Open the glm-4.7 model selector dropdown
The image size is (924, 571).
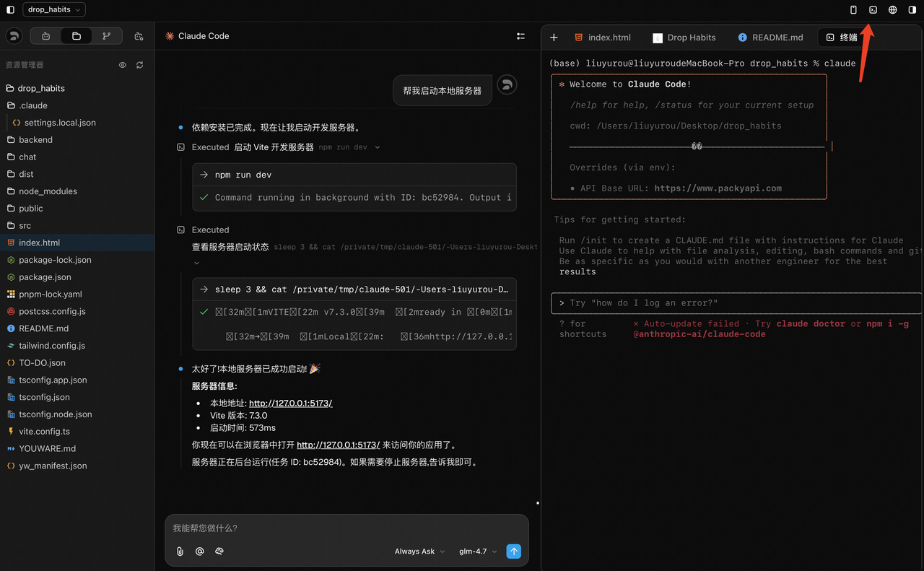tap(478, 552)
